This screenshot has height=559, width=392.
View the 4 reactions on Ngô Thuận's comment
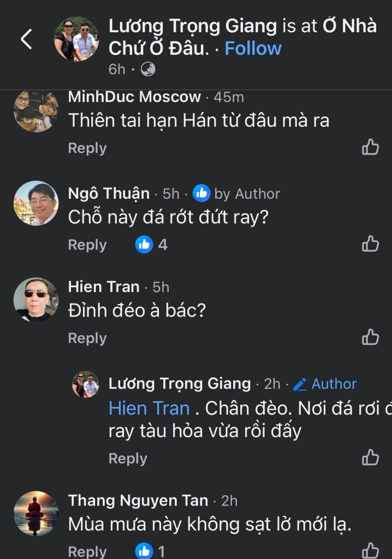pyautogui.click(x=151, y=245)
